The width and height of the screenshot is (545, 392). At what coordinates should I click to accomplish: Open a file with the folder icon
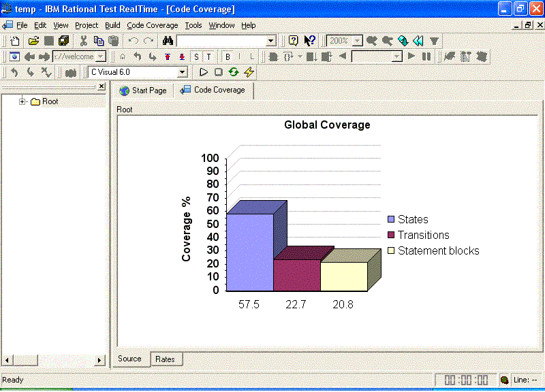(33, 41)
